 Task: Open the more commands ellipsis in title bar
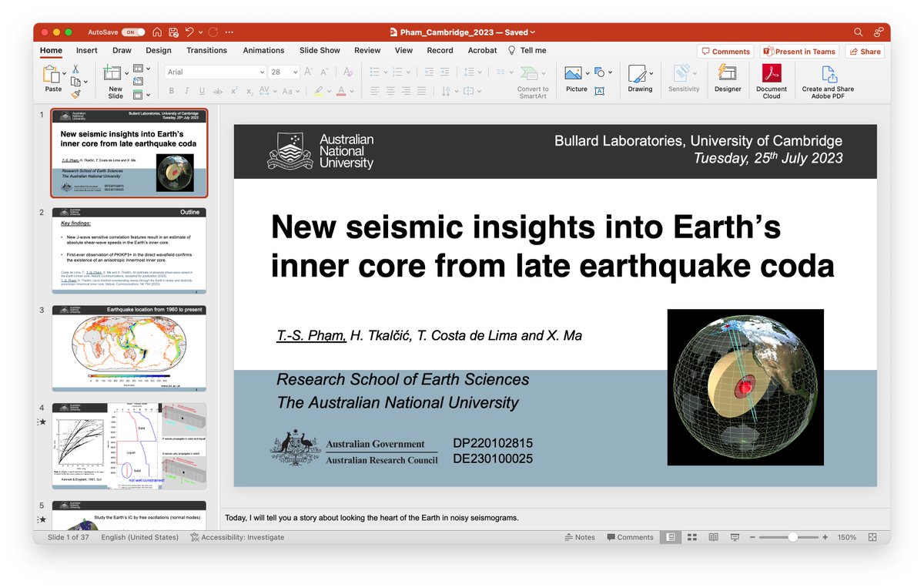pos(229,32)
